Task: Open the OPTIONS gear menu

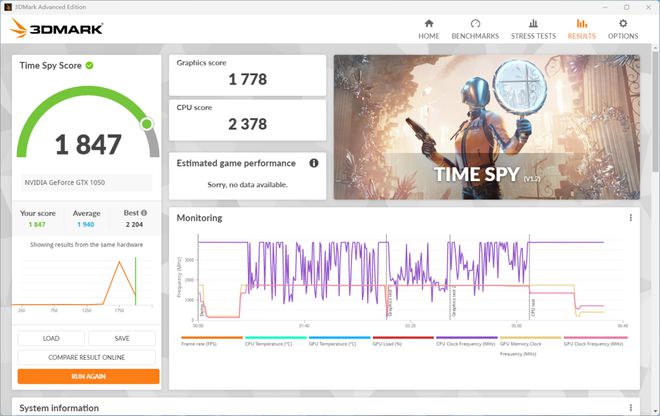Action: point(623,29)
